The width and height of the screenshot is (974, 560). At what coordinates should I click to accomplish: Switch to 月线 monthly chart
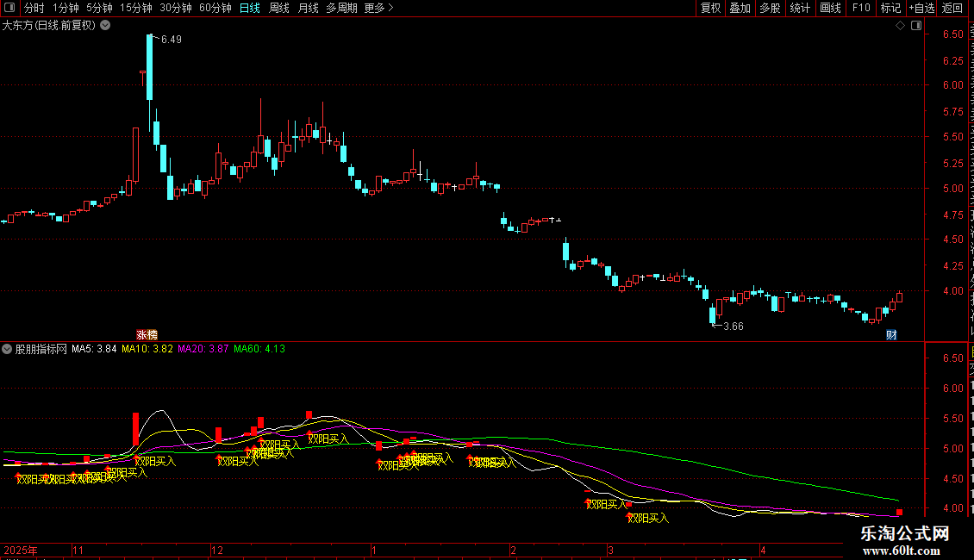tap(308, 8)
